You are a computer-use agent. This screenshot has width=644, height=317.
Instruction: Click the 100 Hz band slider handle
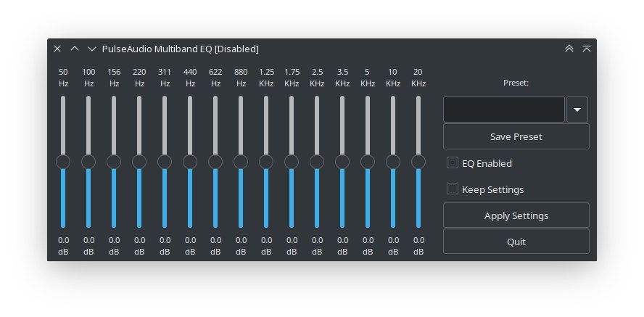coord(88,162)
